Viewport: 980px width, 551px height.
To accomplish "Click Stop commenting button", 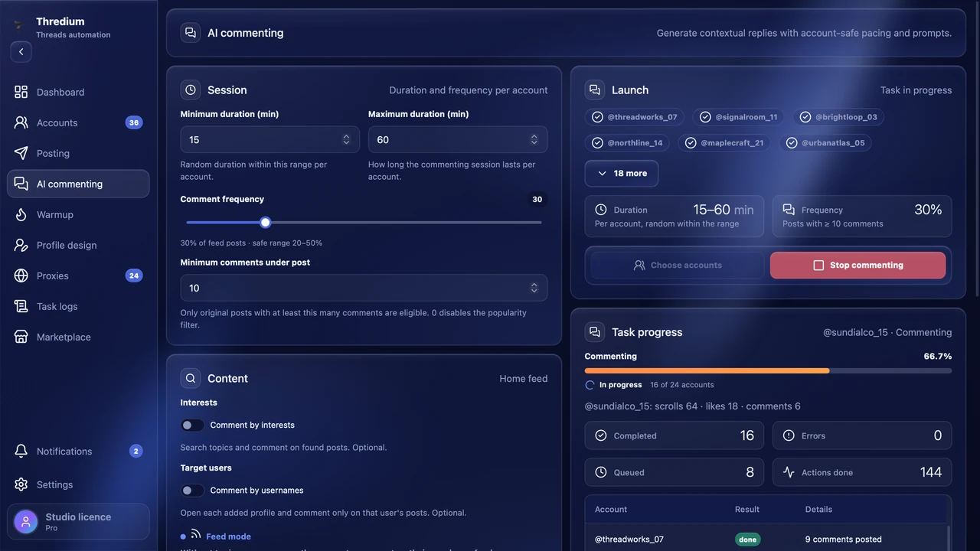I will (x=857, y=265).
